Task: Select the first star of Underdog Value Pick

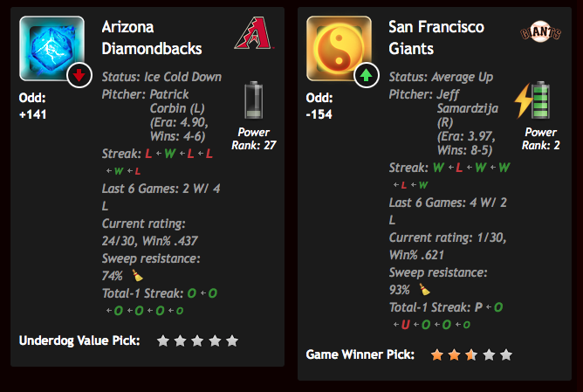Action: coord(163,340)
